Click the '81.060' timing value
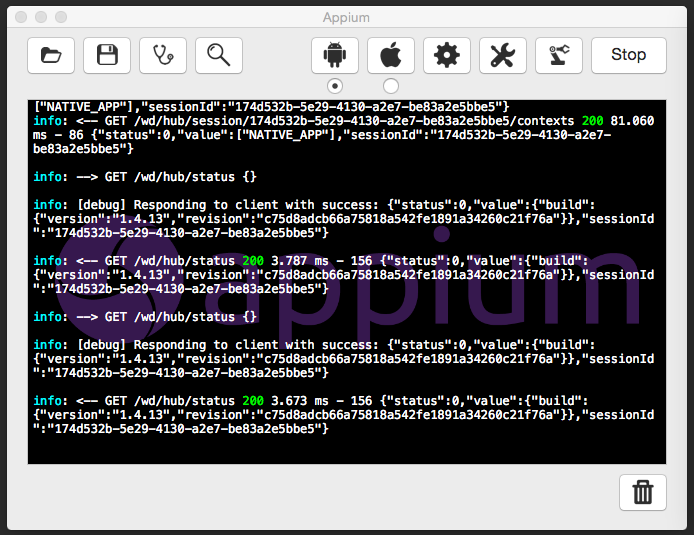The image size is (694, 535). 632,121
